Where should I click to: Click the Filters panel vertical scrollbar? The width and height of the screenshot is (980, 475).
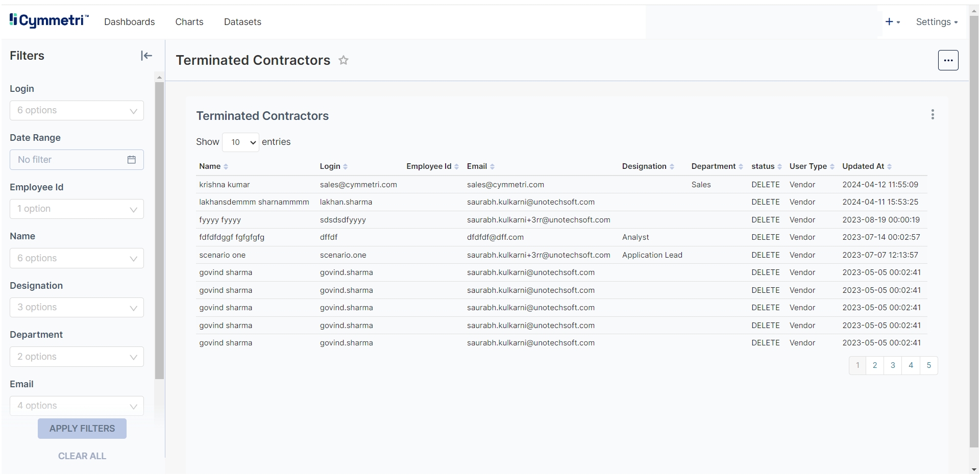159,230
